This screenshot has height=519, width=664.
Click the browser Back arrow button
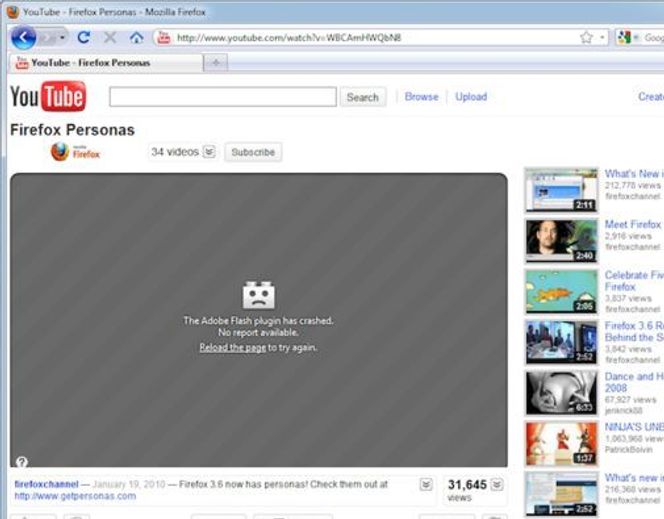[24, 38]
